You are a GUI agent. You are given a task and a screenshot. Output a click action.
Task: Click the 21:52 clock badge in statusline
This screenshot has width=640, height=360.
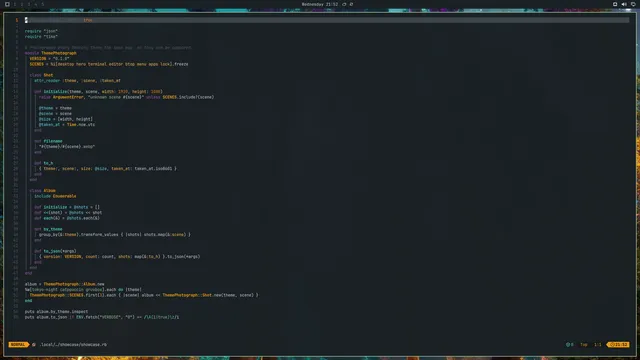point(618,344)
